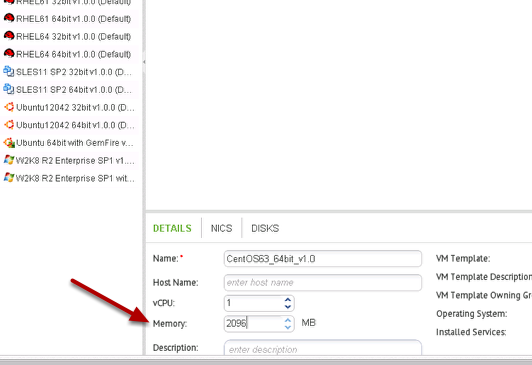Click the Name input field
Screen dimensions: 532x365
(x=323, y=259)
